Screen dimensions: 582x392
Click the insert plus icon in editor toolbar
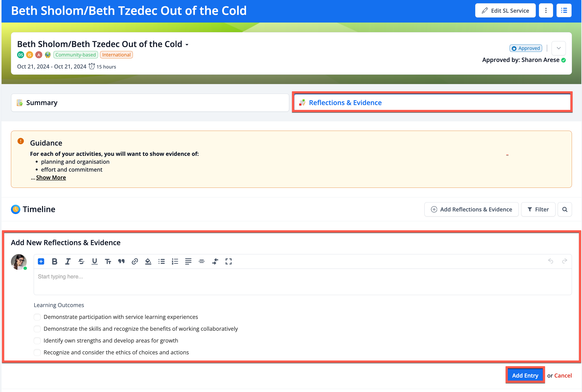click(x=41, y=262)
